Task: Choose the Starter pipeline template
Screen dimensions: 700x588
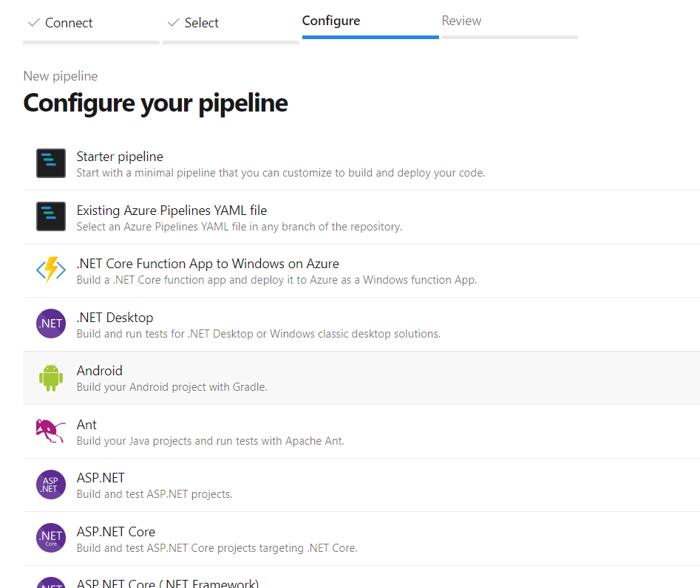Action: (120, 157)
